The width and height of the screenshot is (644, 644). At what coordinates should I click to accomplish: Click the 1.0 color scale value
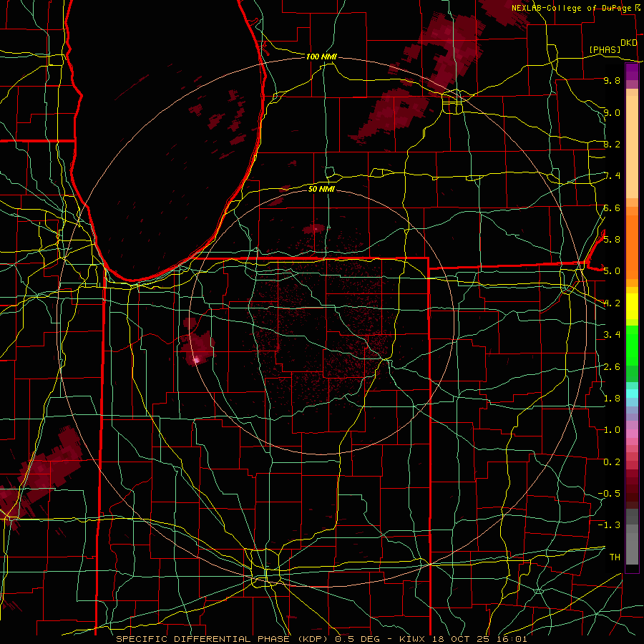coord(612,430)
